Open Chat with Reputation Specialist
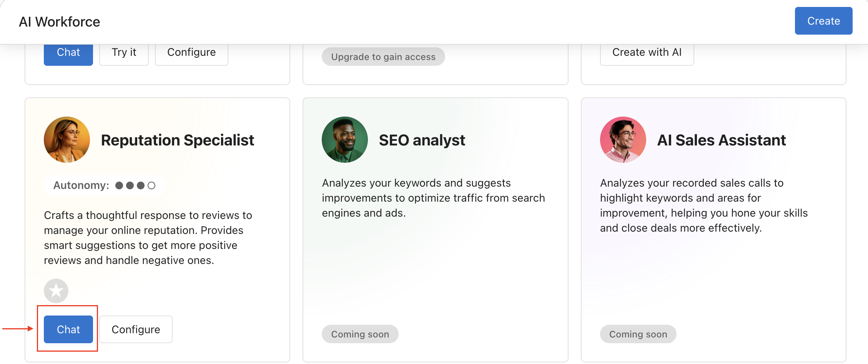The image size is (868, 364). tap(68, 329)
